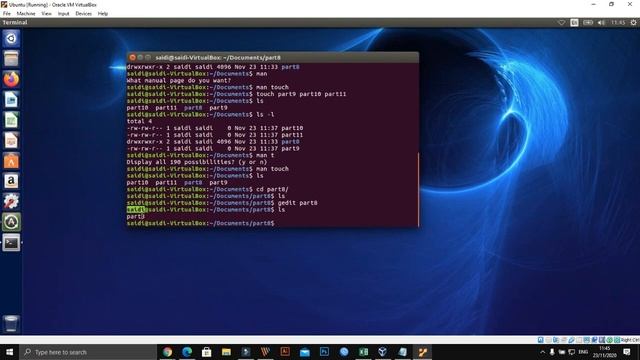
Task: Click 'cd part8/' command text
Action: pos(272,189)
